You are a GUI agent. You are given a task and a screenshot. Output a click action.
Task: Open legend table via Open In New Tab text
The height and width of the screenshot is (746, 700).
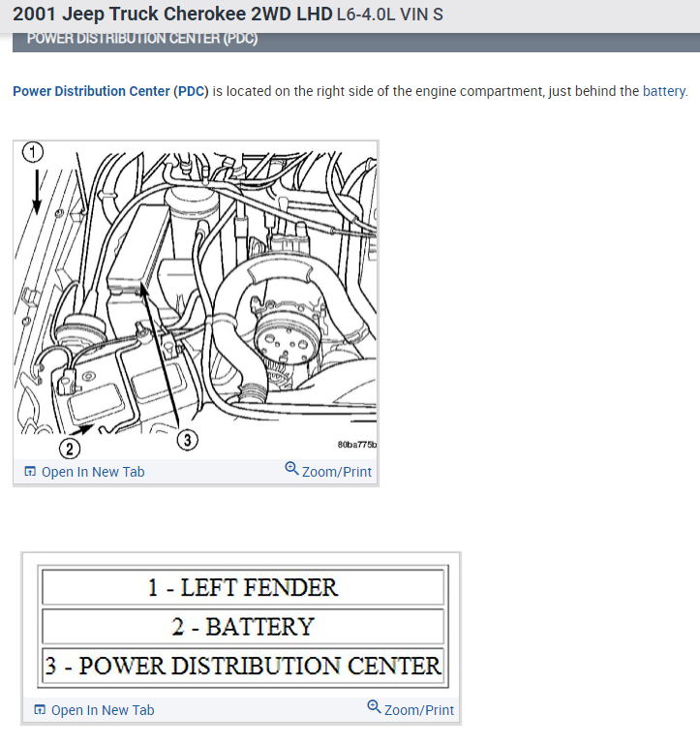tap(103, 710)
